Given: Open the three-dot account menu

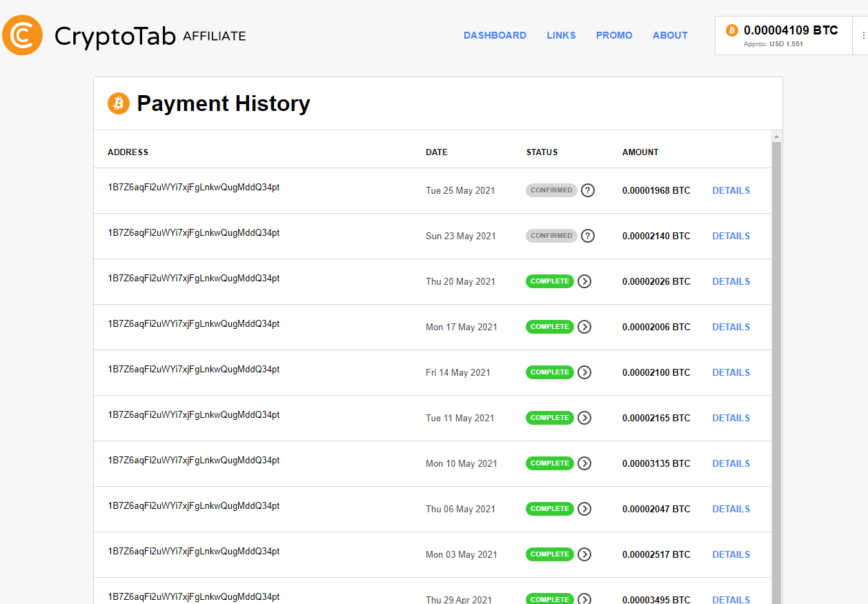Looking at the screenshot, I should (863, 35).
